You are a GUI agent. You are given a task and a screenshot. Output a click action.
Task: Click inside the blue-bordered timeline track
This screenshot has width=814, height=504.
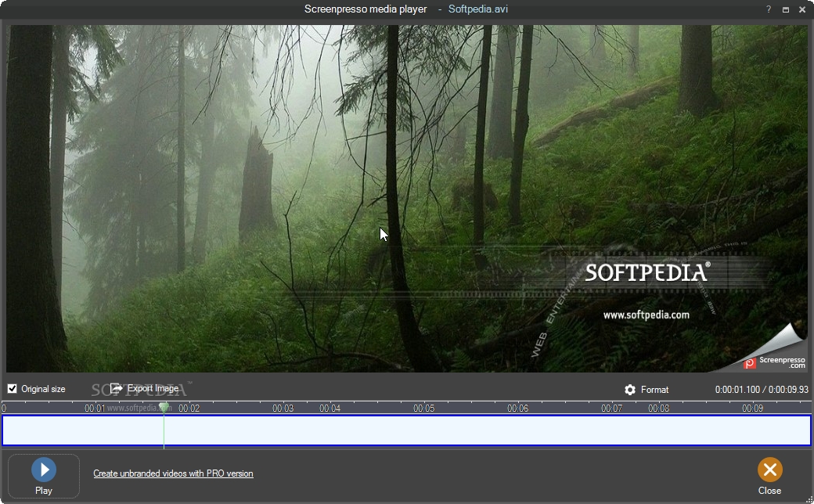[x=406, y=430]
